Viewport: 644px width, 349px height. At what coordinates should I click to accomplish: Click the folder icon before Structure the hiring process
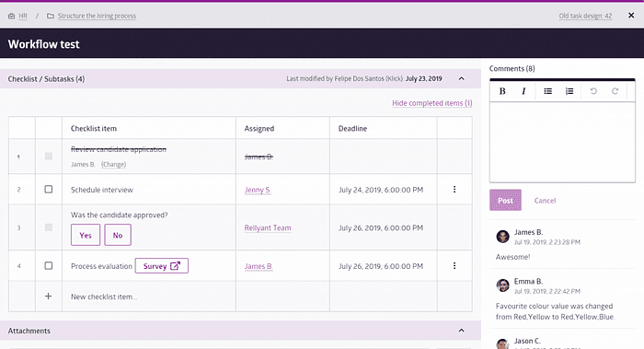click(50, 16)
